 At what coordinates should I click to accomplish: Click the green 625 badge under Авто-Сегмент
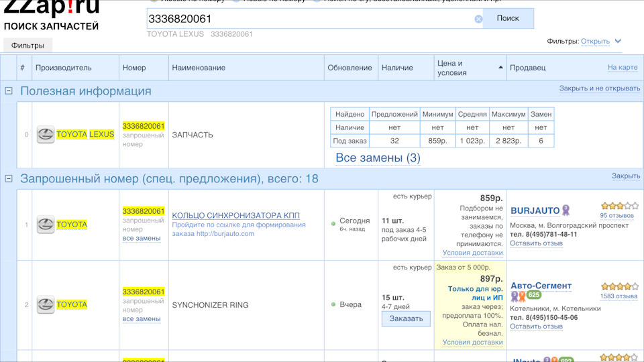pyautogui.click(x=534, y=295)
